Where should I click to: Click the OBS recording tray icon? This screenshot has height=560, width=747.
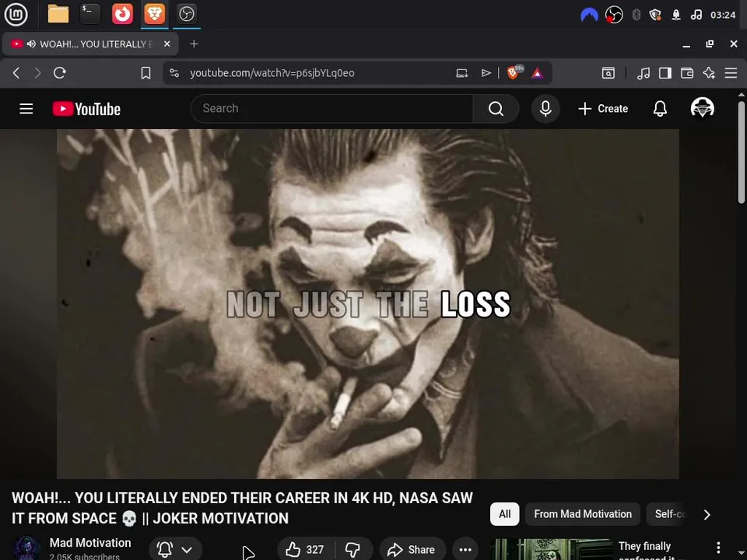614,15
